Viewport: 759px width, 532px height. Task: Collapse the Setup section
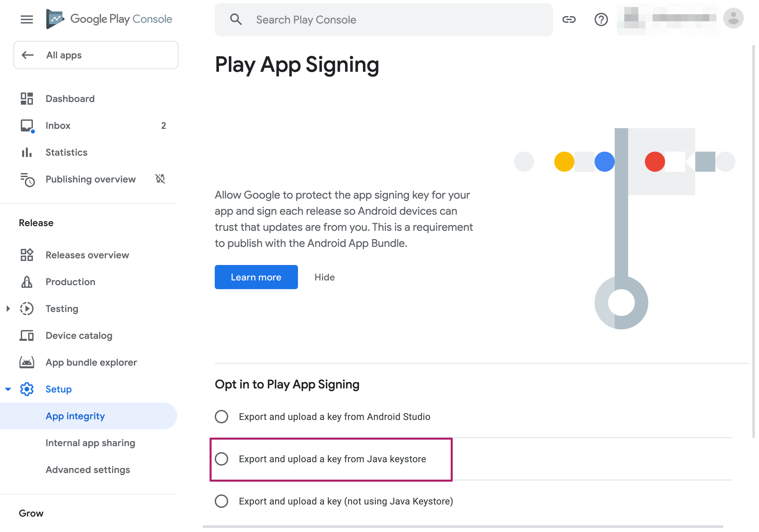pos(8,389)
